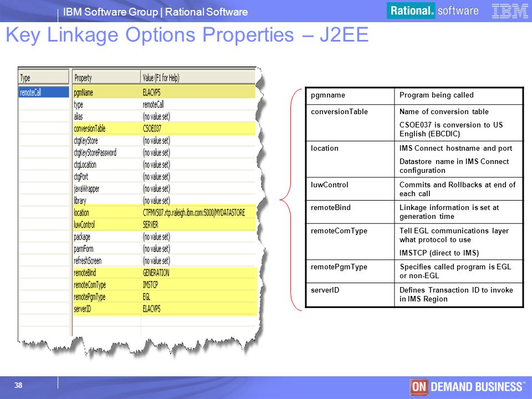The height and width of the screenshot is (399, 532).
Task: Click luwControl in the description table
Action: (329, 185)
